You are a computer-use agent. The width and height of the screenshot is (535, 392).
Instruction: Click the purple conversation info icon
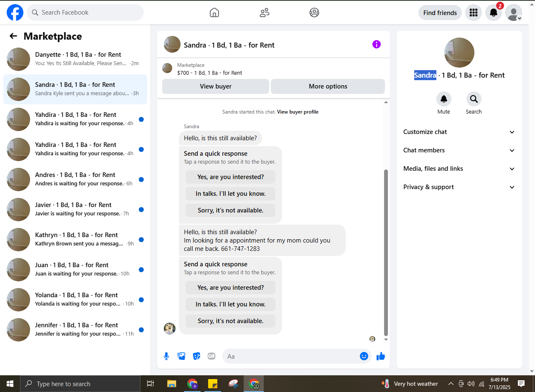point(377,44)
